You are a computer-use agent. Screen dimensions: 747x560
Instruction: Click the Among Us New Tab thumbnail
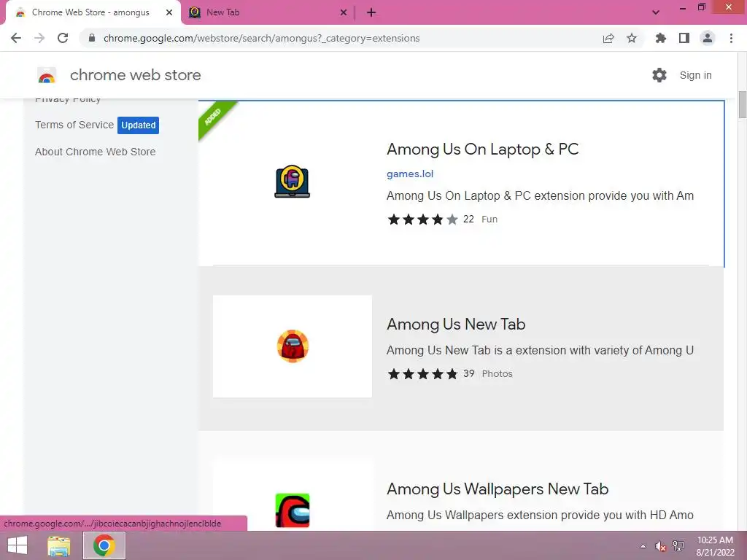(292, 346)
